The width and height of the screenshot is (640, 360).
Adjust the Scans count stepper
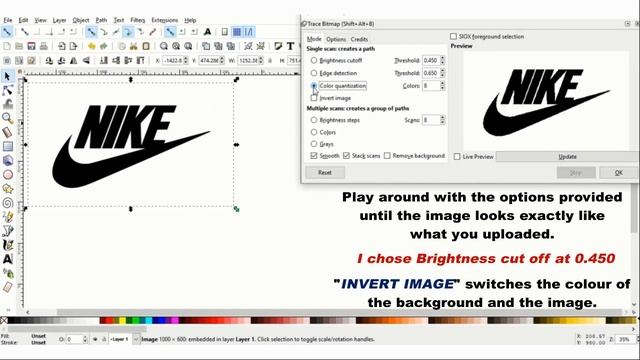442,120
